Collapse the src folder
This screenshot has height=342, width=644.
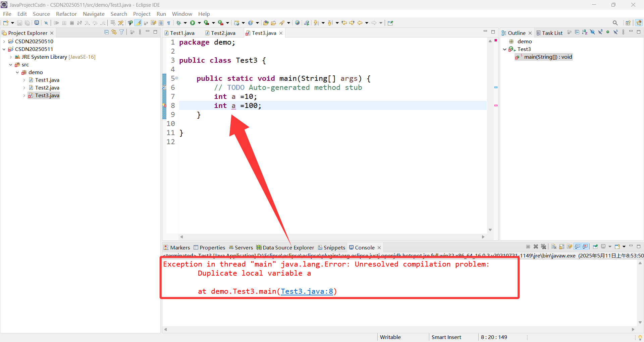click(11, 65)
